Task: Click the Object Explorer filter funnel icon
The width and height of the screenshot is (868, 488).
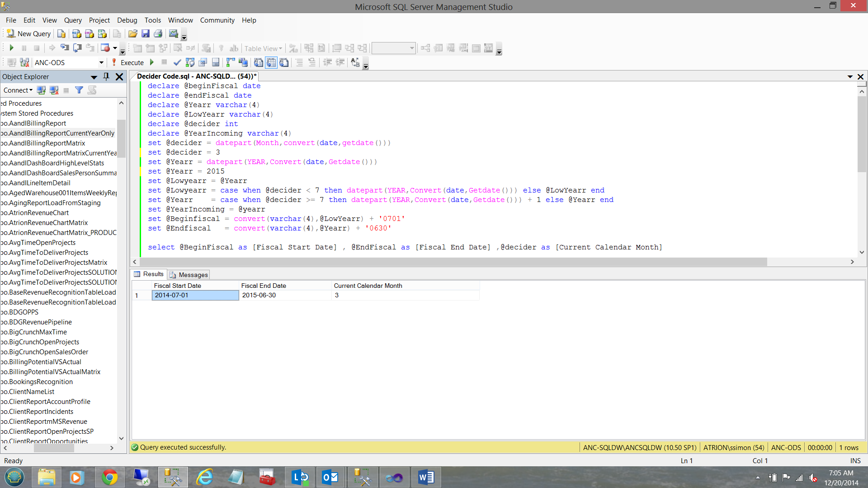Action: (x=79, y=90)
